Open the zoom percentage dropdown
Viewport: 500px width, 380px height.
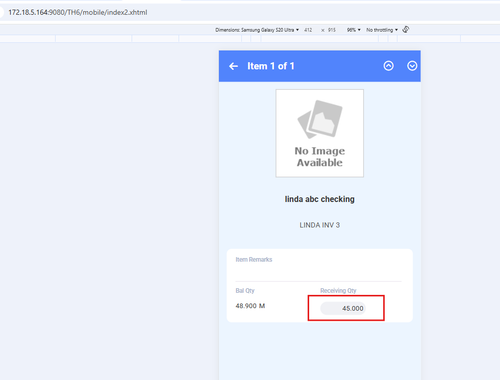click(x=353, y=30)
